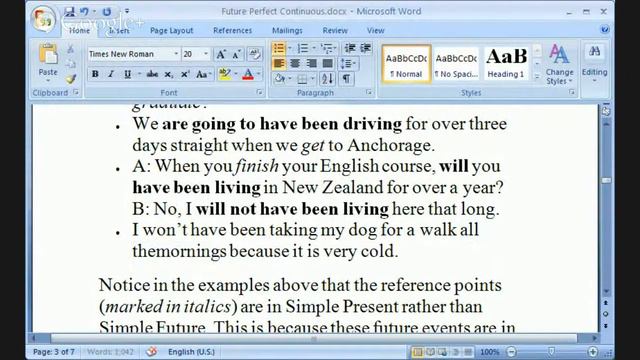Image resolution: width=640 pixels, height=360 pixels.
Task: Save the document from Quick Access toolbar
Action: pos(69,11)
